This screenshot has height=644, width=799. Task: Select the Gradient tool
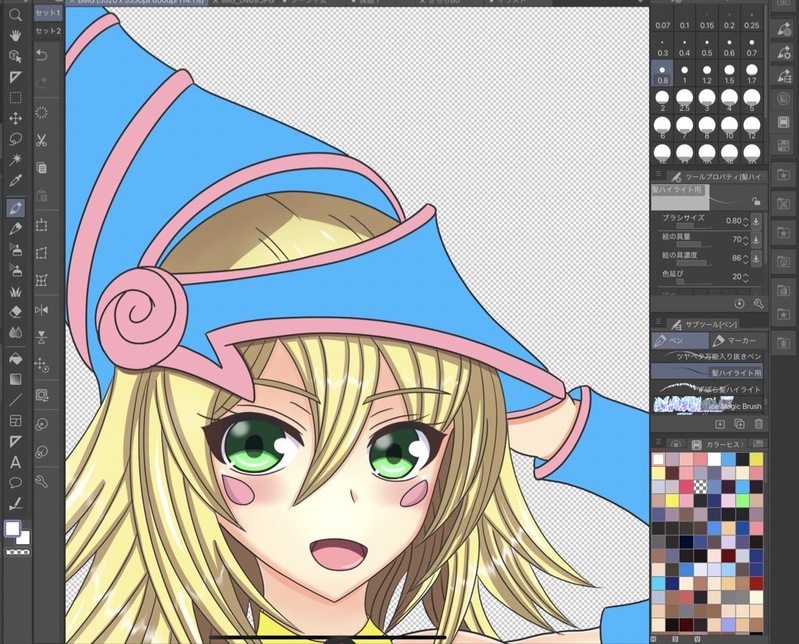15,379
